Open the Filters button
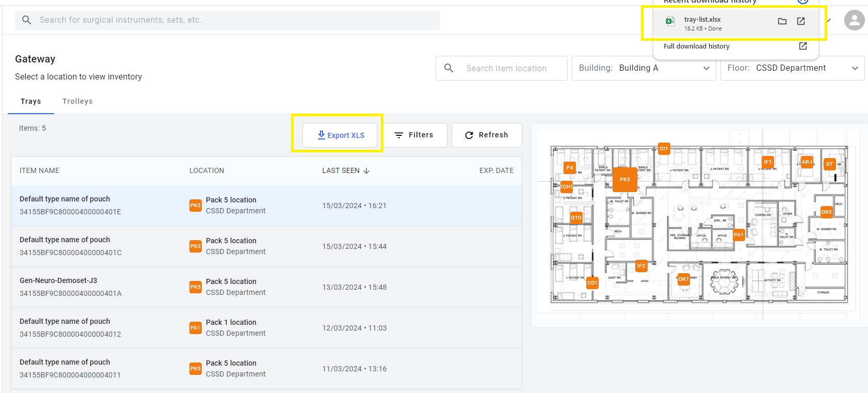868x393 pixels. (x=414, y=135)
